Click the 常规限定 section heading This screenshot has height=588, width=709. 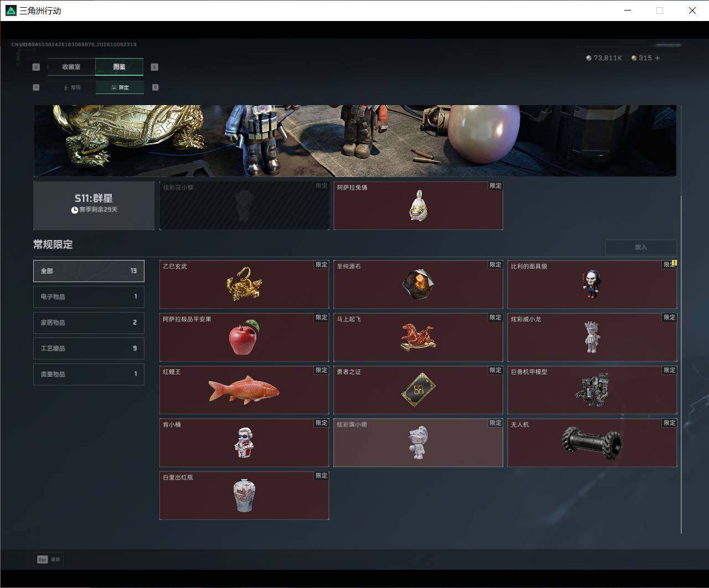coord(53,244)
